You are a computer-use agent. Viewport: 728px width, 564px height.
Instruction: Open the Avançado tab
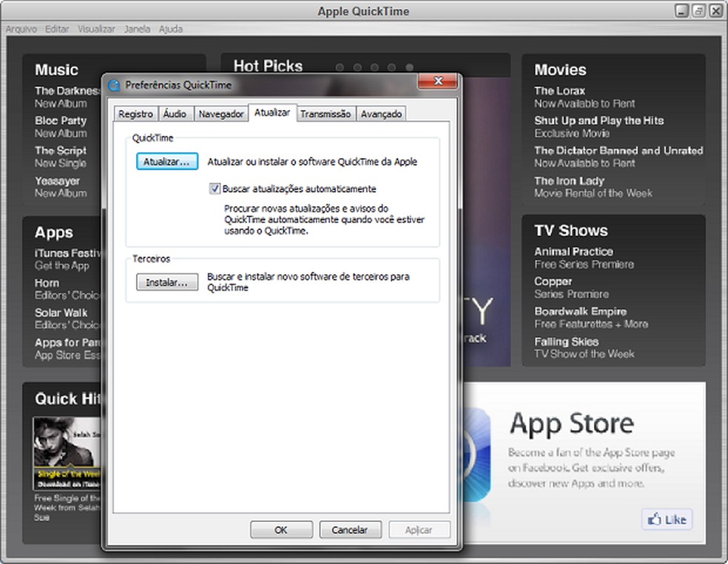tap(381, 114)
